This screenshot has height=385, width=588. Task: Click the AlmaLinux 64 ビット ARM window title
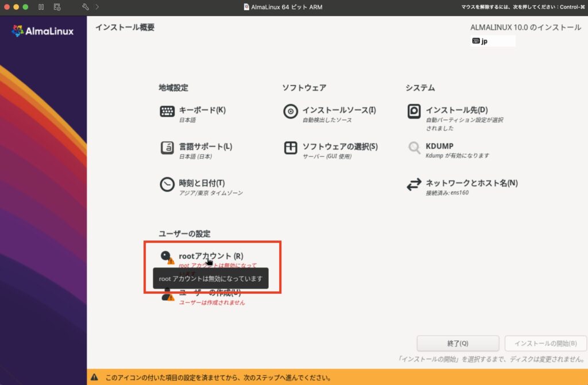pyautogui.click(x=287, y=7)
